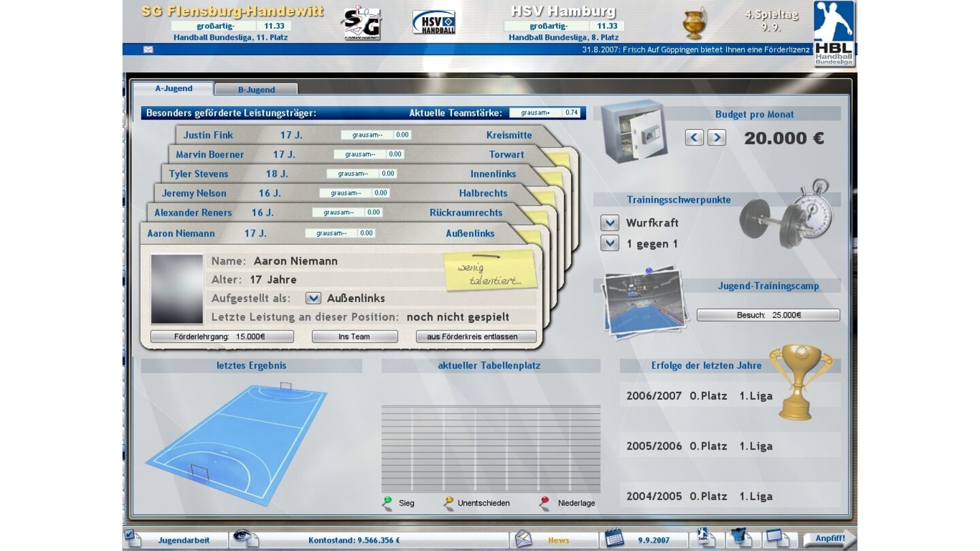Click the SG Flensburg-Handewitt team name

click(233, 11)
